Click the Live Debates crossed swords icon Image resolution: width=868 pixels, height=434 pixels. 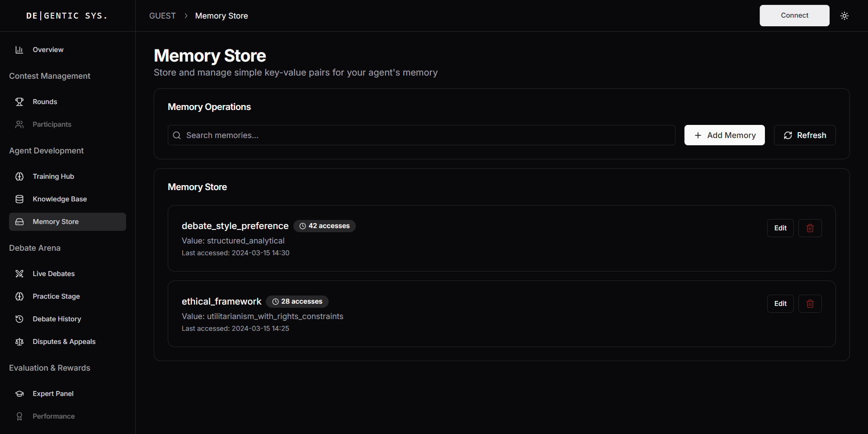[x=19, y=274]
